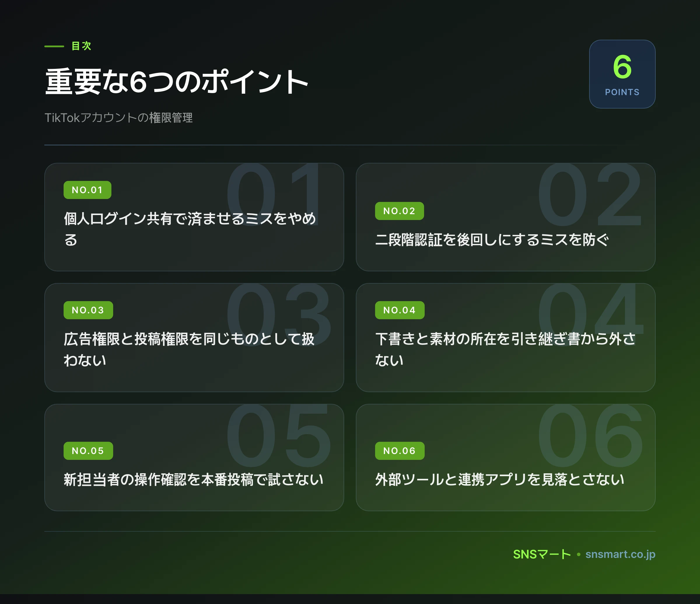This screenshot has width=700, height=604.
Task: Click the NO.05 green label
Action: pos(88,451)
